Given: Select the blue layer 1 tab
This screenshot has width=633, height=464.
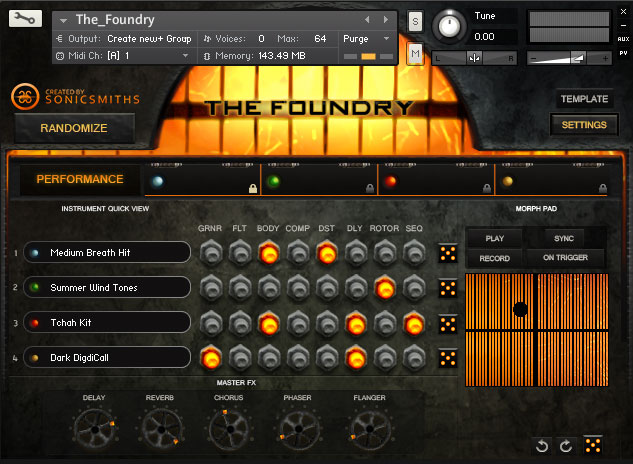Looking at the screenshot, I should click(203, 180).
